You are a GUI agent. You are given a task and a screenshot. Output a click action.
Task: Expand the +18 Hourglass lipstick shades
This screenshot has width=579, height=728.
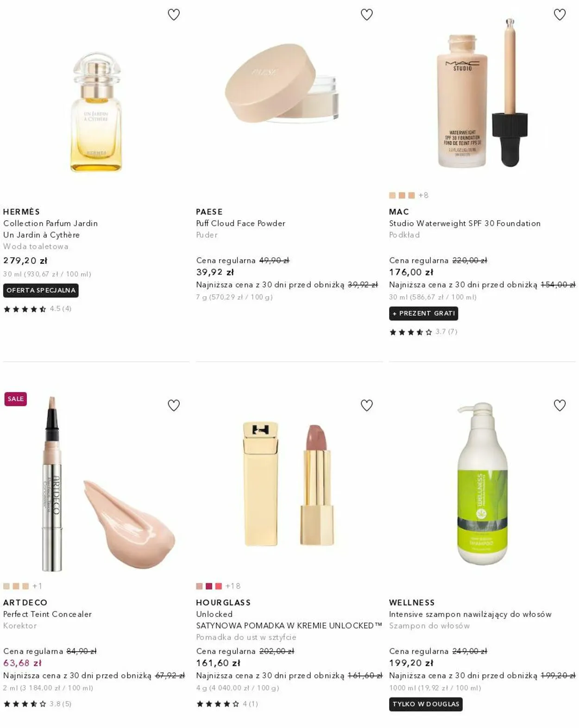[233, 586]
